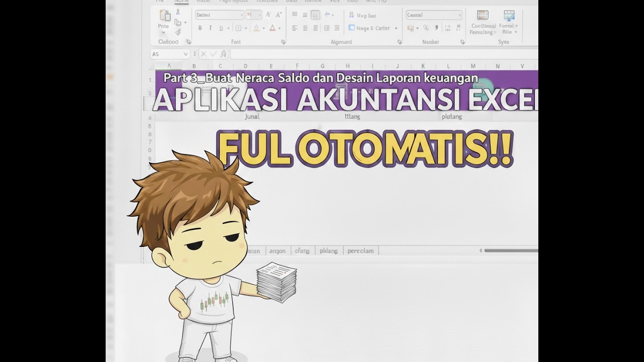Screen dimensions: 644x362
Task: Click the Cut icon above Copy
Action: tap(178, 12)
